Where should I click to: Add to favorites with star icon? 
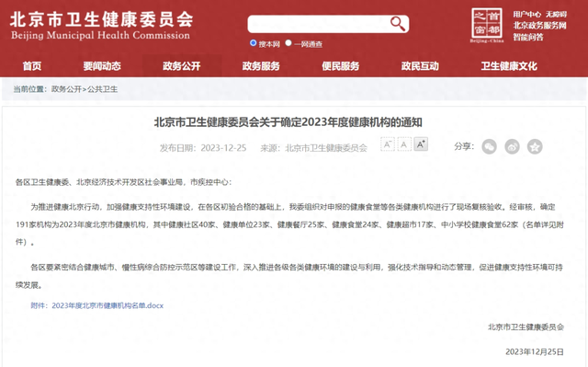tap(535, 147)
